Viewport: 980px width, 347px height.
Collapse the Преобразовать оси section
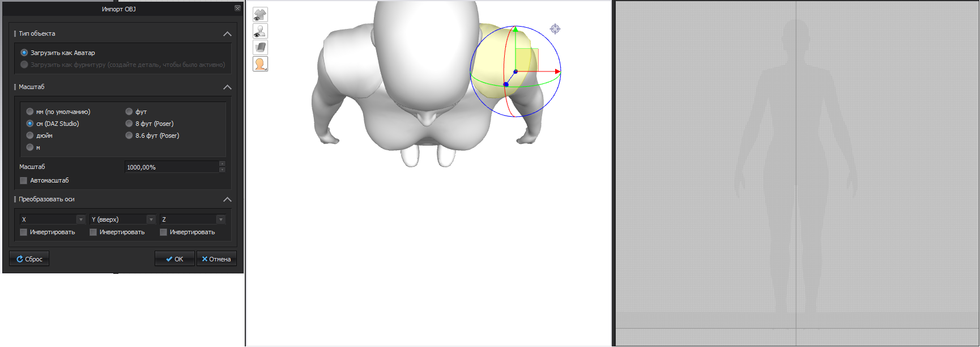tap(227, 200)
